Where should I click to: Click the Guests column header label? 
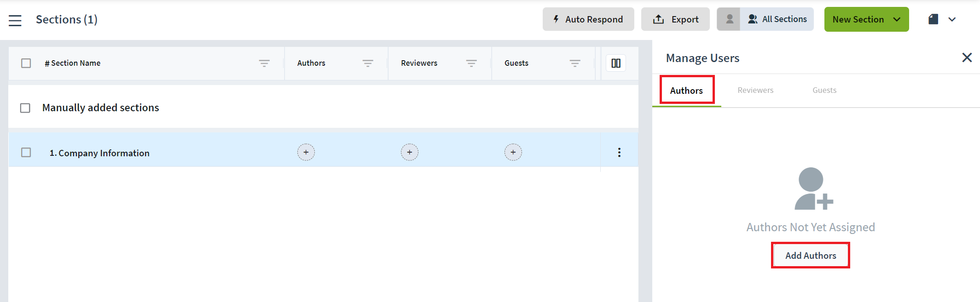coord(516,63)
